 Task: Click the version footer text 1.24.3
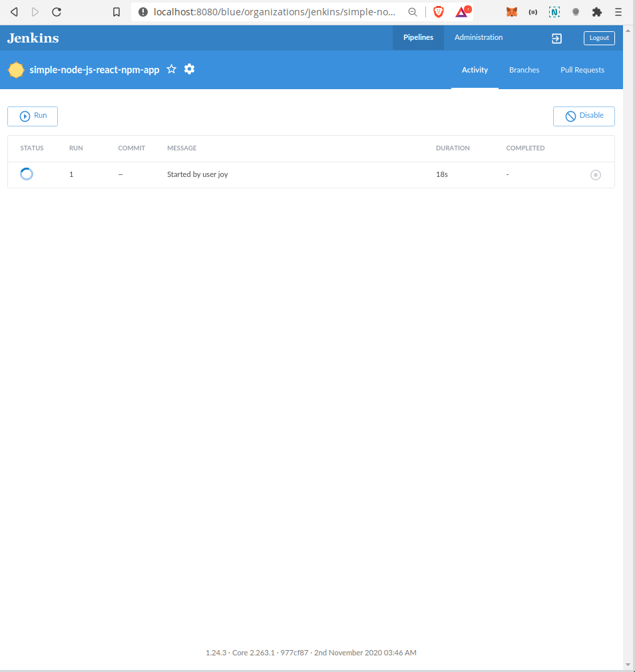click(216, 653)
